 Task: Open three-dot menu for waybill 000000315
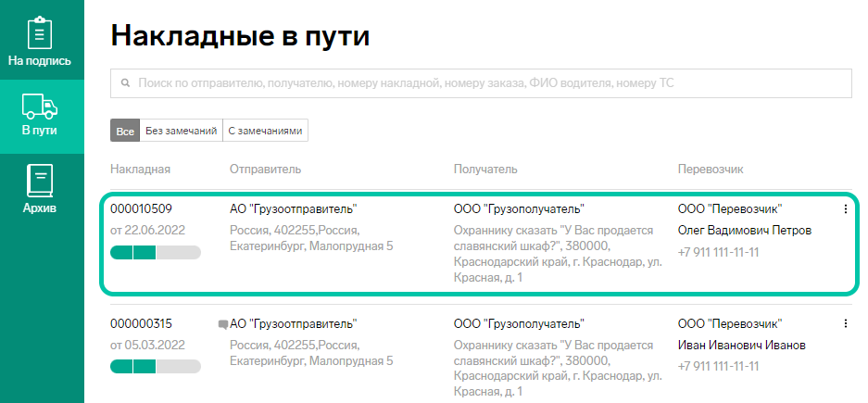click(845, 323)
